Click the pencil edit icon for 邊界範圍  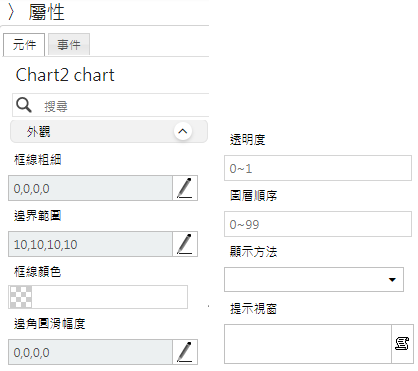[x=185, y=244]
